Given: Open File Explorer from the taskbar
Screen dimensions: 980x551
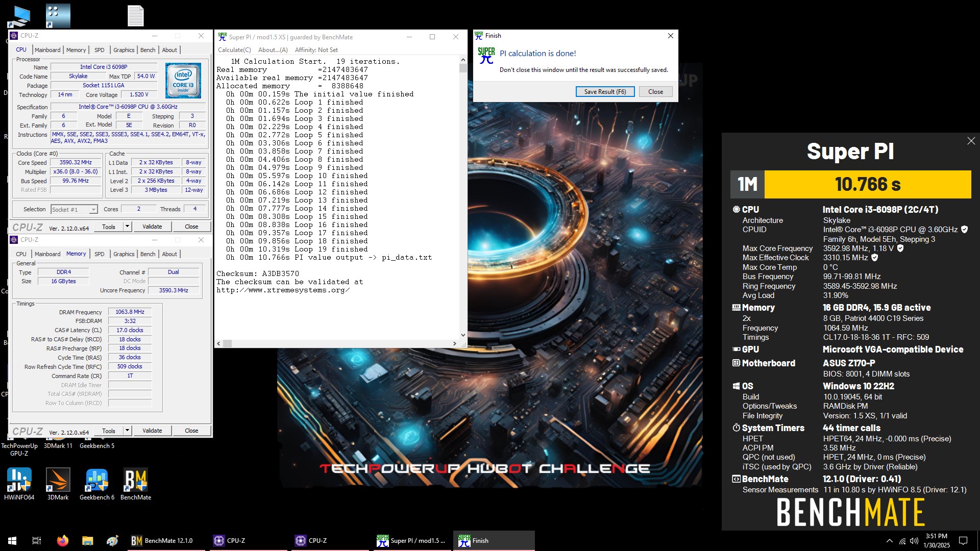Looking at the screenshot, I should [x=87, y=540].
